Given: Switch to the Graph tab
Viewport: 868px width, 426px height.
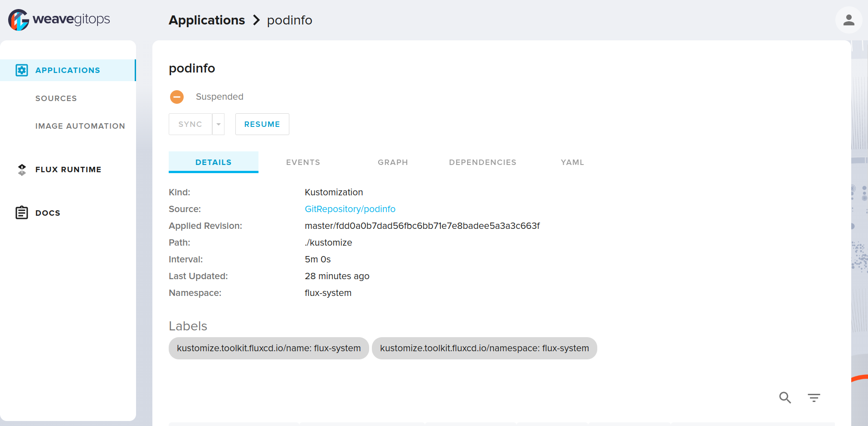Looking at the screenshot, I should click(393, 162).
